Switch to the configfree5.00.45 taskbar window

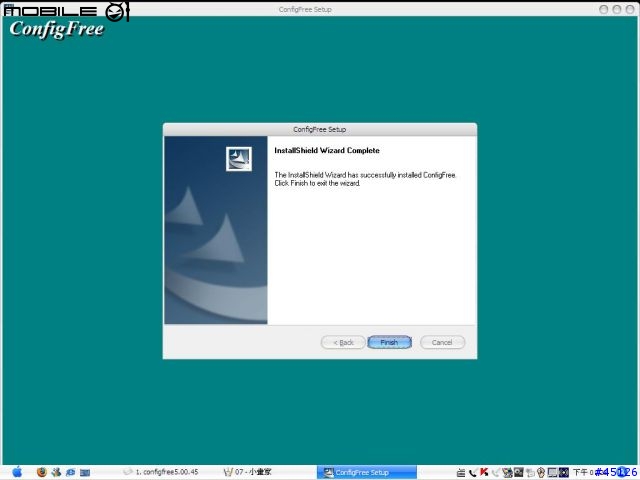tap(161, 472)
